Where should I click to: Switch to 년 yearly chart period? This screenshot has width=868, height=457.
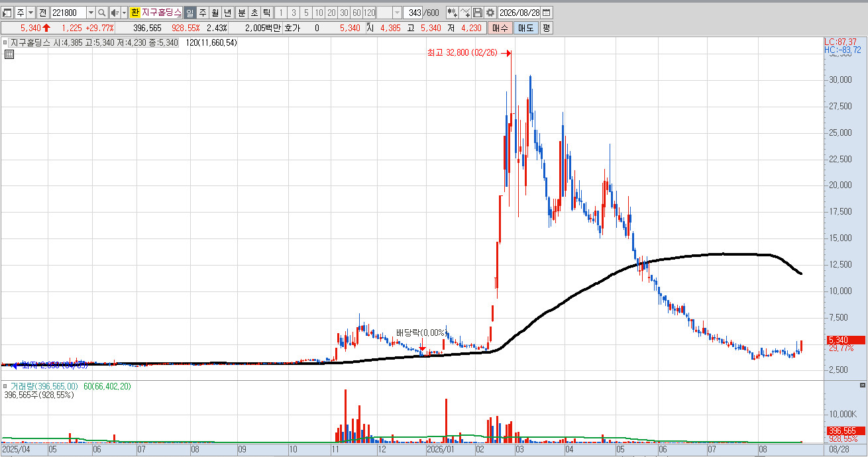(228, 13)
